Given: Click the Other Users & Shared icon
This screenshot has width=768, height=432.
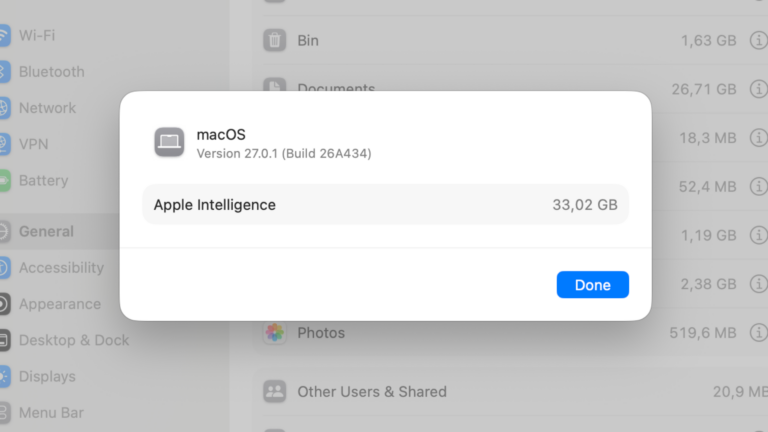Looking at the screenshot, I should (275, 391).
